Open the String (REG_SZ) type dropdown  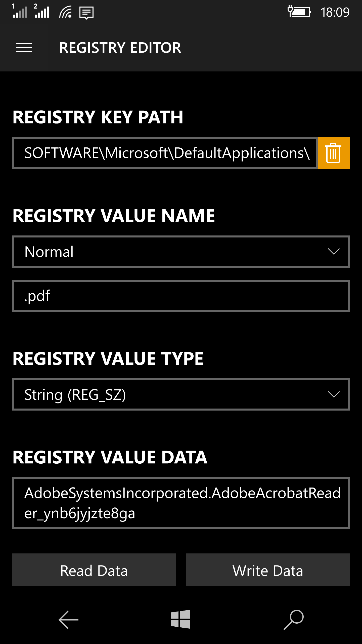181,394
